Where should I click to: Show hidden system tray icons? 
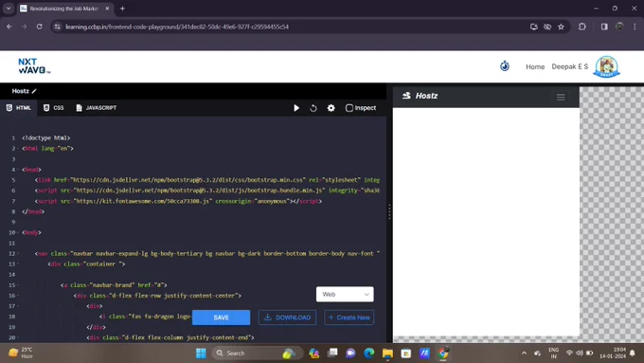pyautogui.click(x=524, y=354)
